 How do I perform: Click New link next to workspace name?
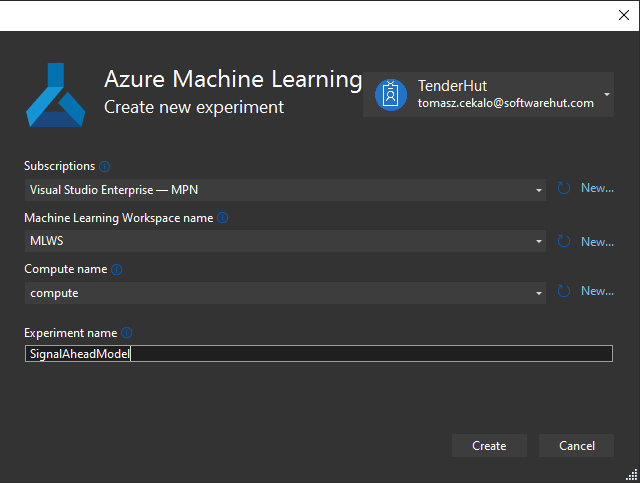(597, 242)
